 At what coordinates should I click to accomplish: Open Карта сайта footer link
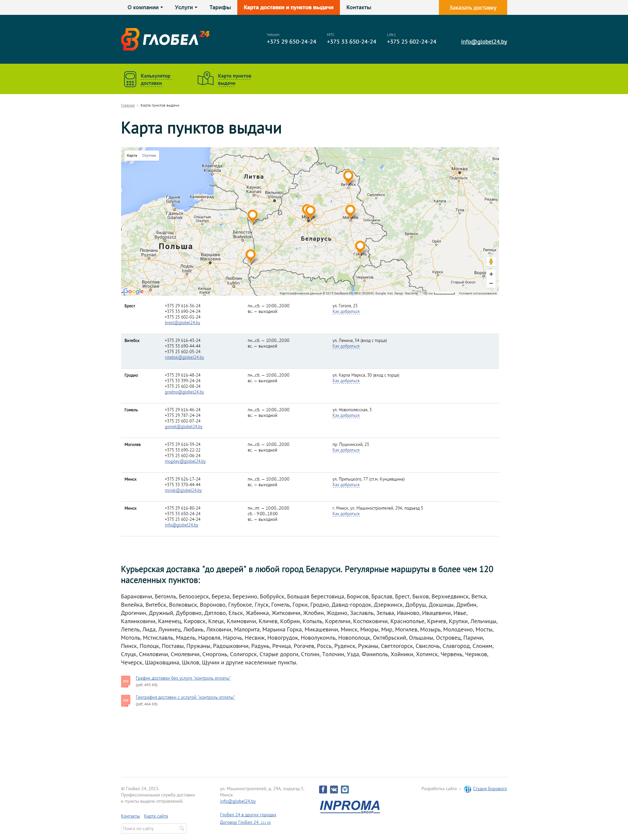click(x=156, y=816)
